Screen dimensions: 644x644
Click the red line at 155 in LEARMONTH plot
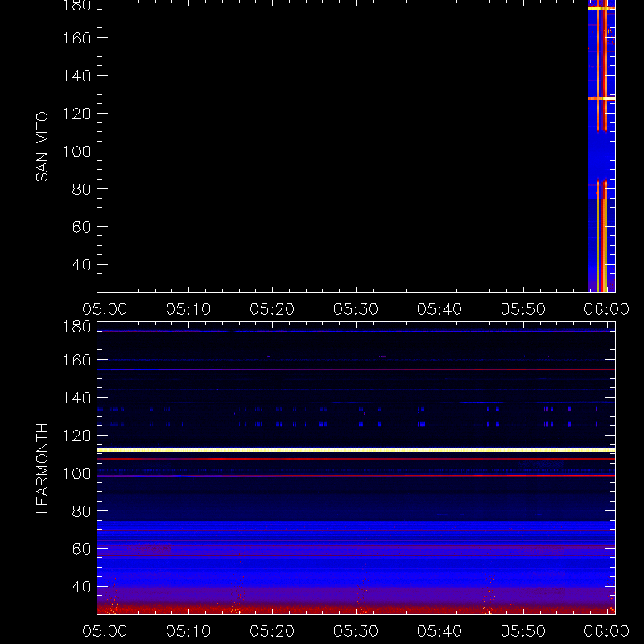tap(356, 369)
